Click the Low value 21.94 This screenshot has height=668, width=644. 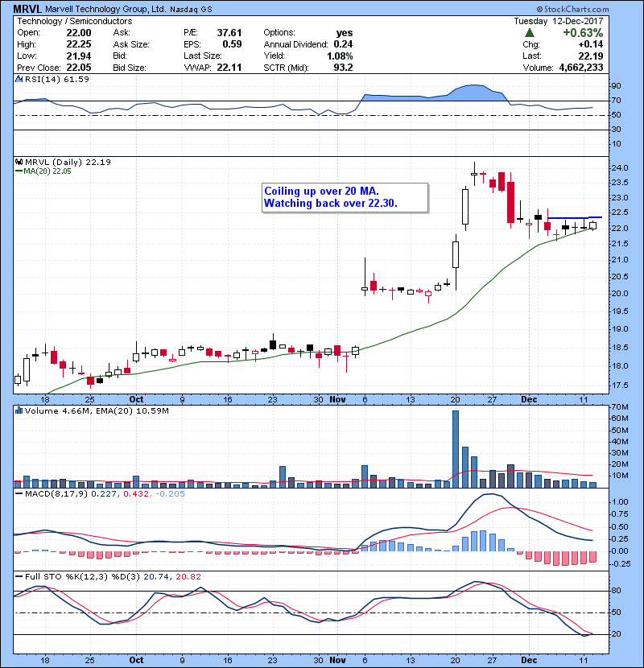click(x=79, y=56)
